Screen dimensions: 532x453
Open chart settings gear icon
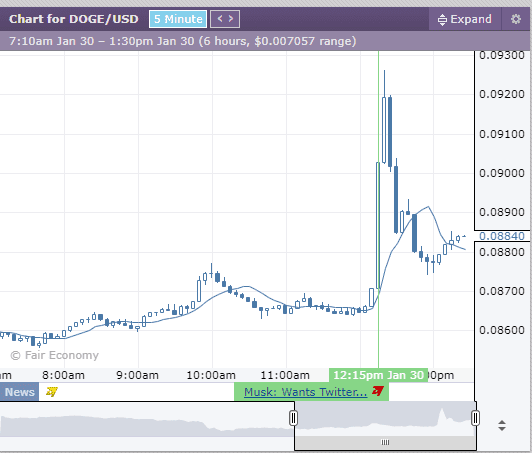(516, 19)
